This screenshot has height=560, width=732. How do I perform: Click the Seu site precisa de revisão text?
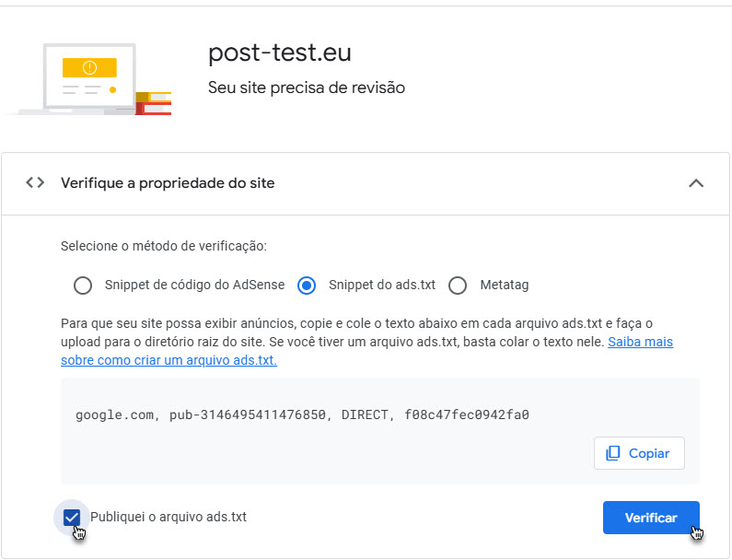tap(307, 87)
